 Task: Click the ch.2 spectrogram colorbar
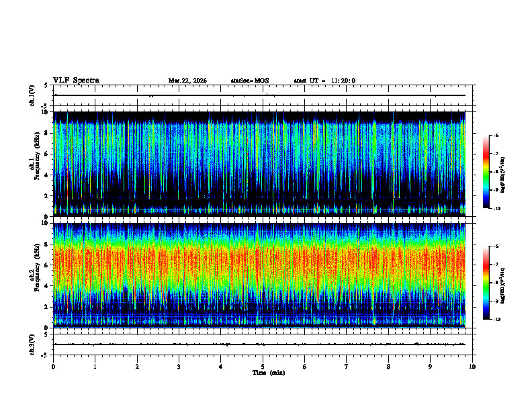pos(486,283)
